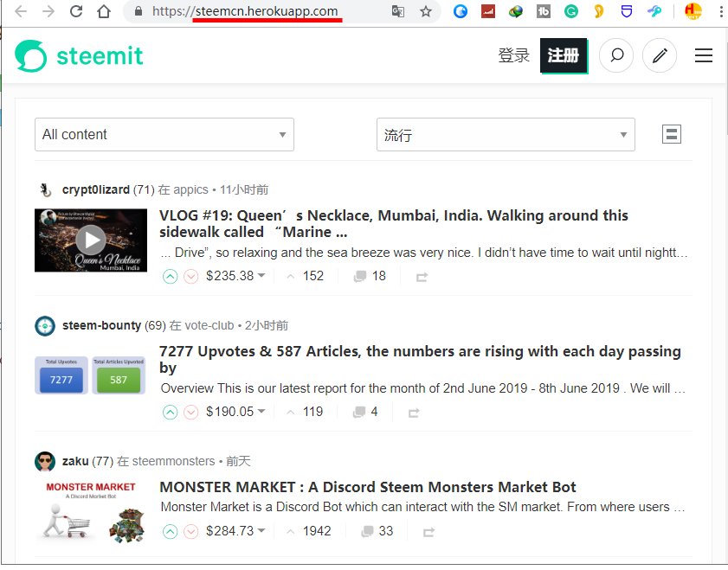Upvote the VLOG #19 post
Viewport: 728px width, 570px height.
pyautogui.click(x=171, y=277)
